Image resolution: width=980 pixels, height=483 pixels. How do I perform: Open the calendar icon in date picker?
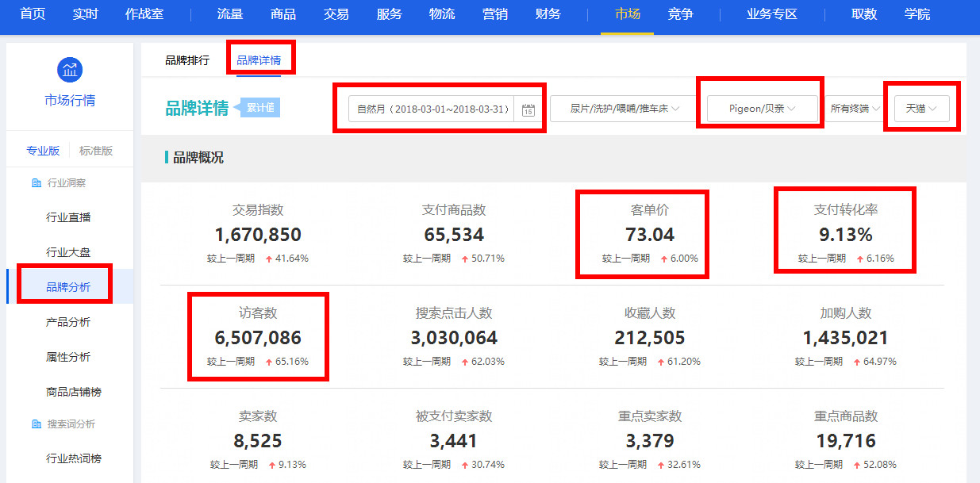tap(528, 109)
